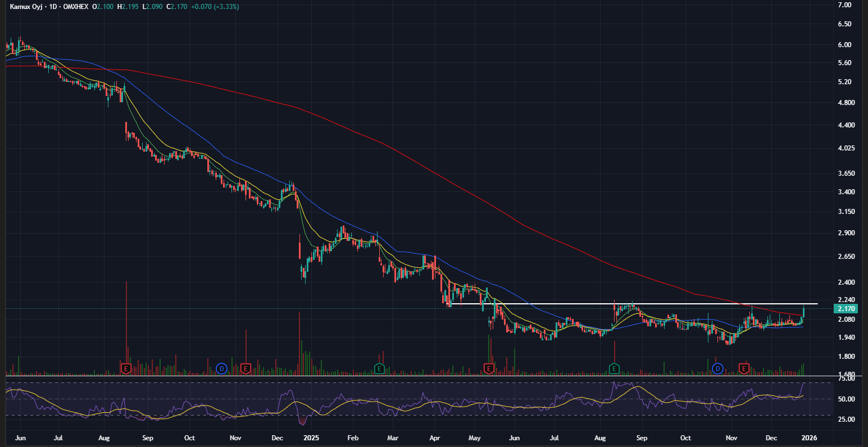Select the red earnings marker in May 2025

click(x=489, y=368)
